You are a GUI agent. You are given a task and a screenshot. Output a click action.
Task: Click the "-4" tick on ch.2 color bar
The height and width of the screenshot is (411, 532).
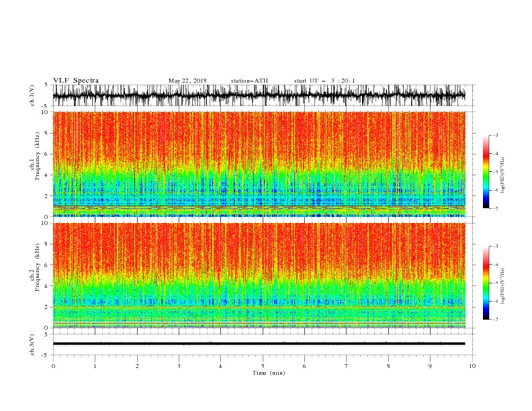[495, 265]
